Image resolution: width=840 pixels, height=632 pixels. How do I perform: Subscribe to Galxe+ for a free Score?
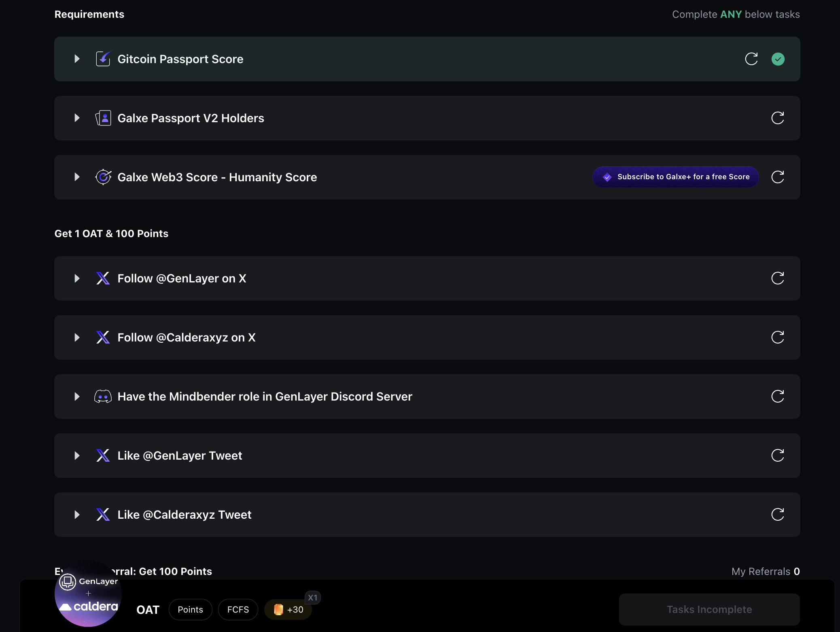click(x=675, y=177)
